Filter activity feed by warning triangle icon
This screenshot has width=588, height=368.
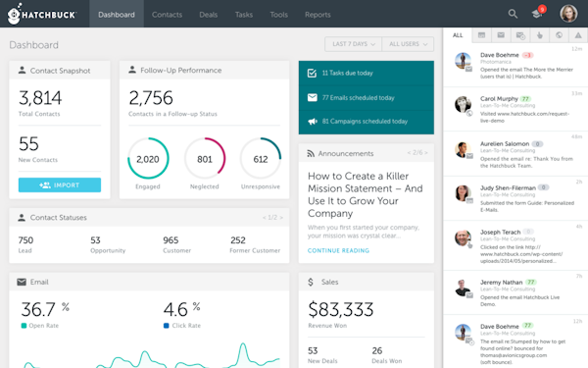coord(578,35)
